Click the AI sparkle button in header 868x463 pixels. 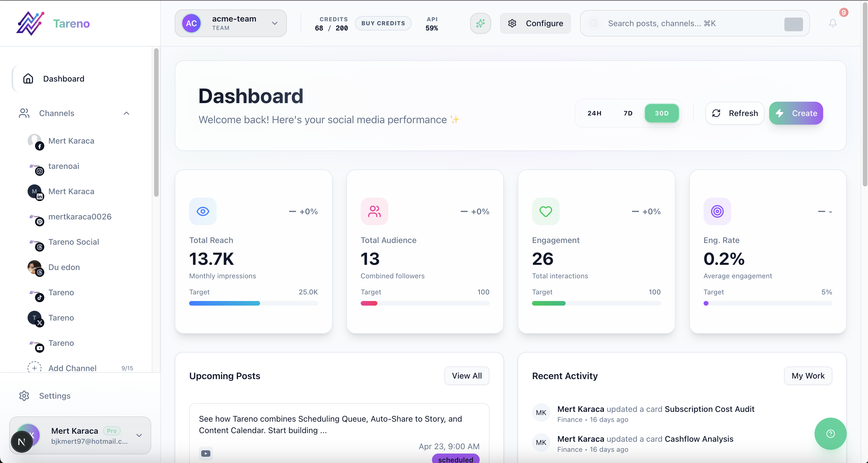[481, 23]
